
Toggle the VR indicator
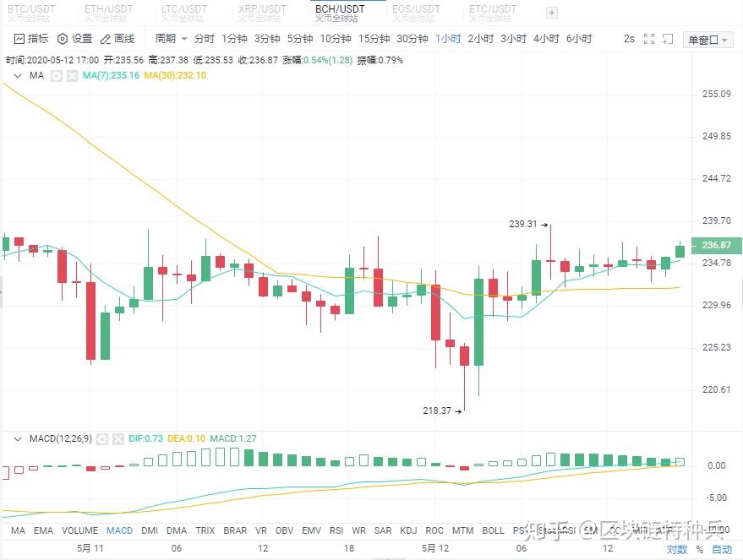coord(261,530)
